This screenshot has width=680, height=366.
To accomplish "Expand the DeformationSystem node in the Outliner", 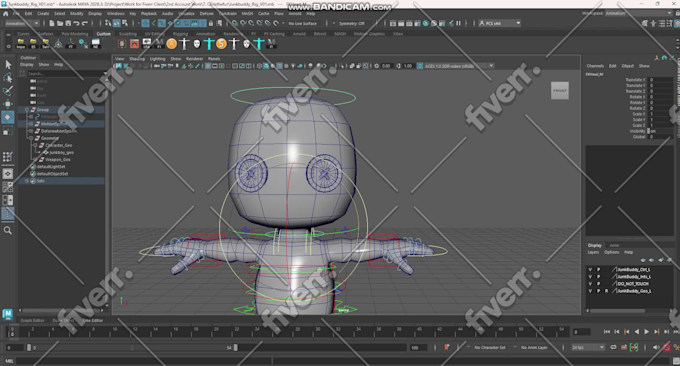I will coord(32,131).
